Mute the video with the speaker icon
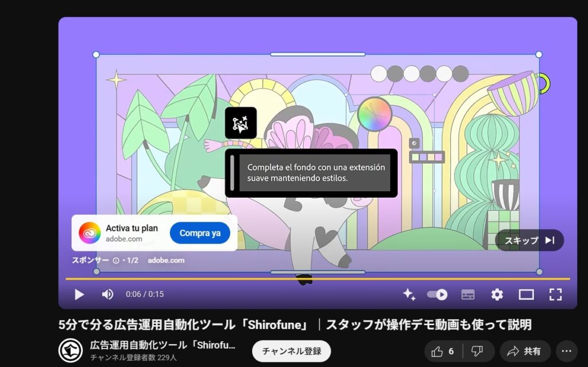This screenshot has height=367, width=588. 107,295
